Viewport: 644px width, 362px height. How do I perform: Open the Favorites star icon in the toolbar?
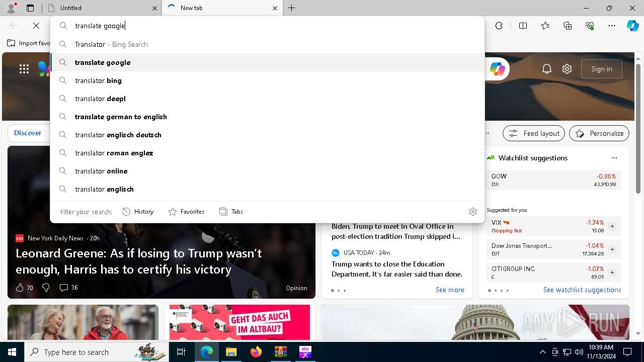point(545,26)
